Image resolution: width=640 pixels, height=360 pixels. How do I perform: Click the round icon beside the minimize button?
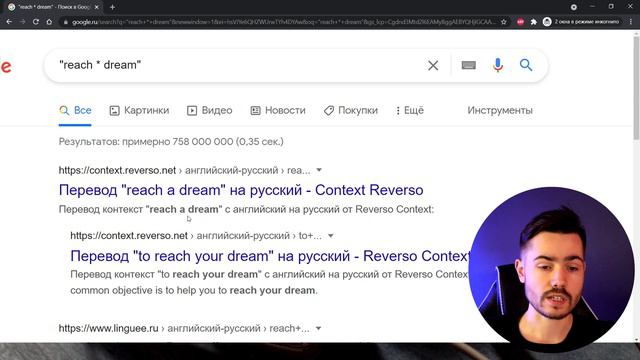pos(573,7)
